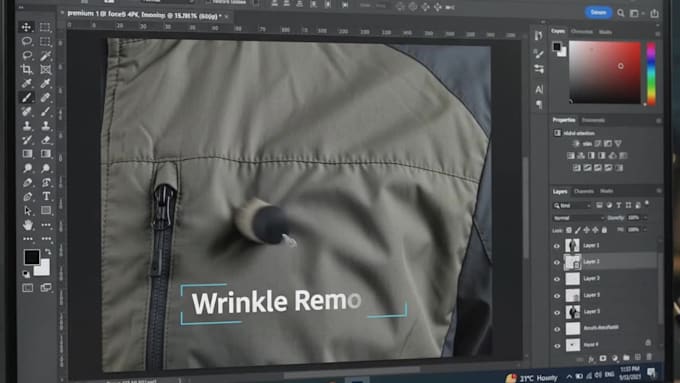This screenshot has width=680, height=383.
Task: Open the Color panel menu
Action: (658, 33)
